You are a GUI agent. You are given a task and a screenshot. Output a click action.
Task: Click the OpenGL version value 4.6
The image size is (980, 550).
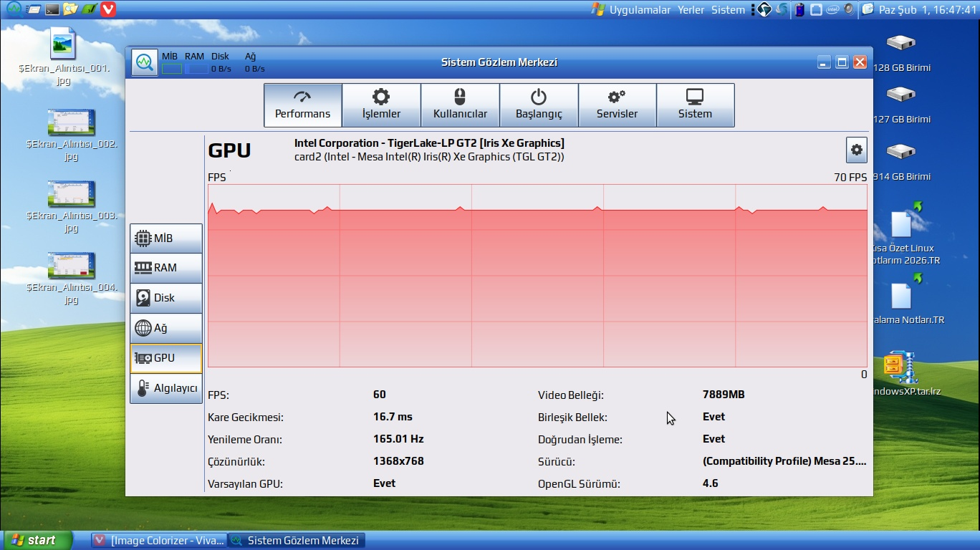click(x=711, y=483)
